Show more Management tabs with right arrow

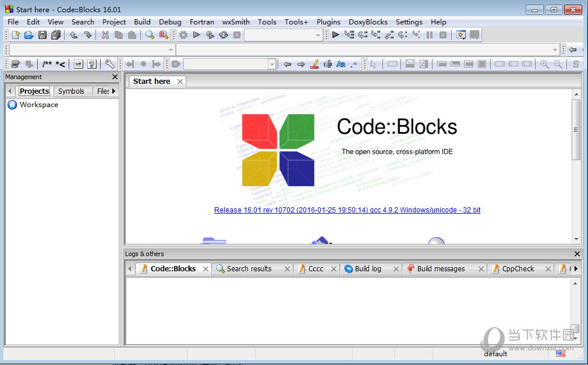click(114, 91)
